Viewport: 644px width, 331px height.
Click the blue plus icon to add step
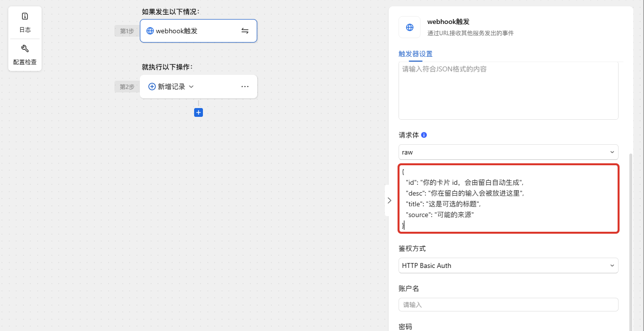(198, 112)
